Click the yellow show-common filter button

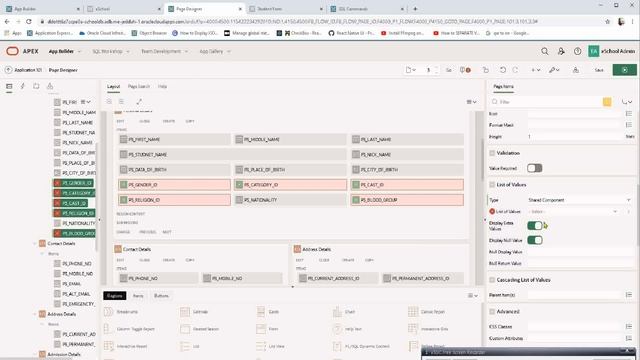(x=607, y=102)
